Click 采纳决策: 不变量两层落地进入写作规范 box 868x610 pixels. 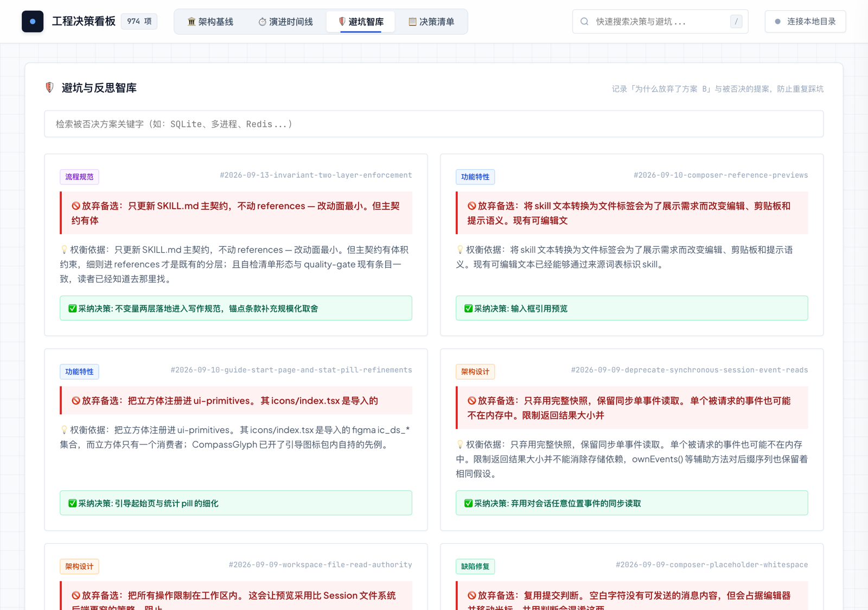(x=236, y=308)
